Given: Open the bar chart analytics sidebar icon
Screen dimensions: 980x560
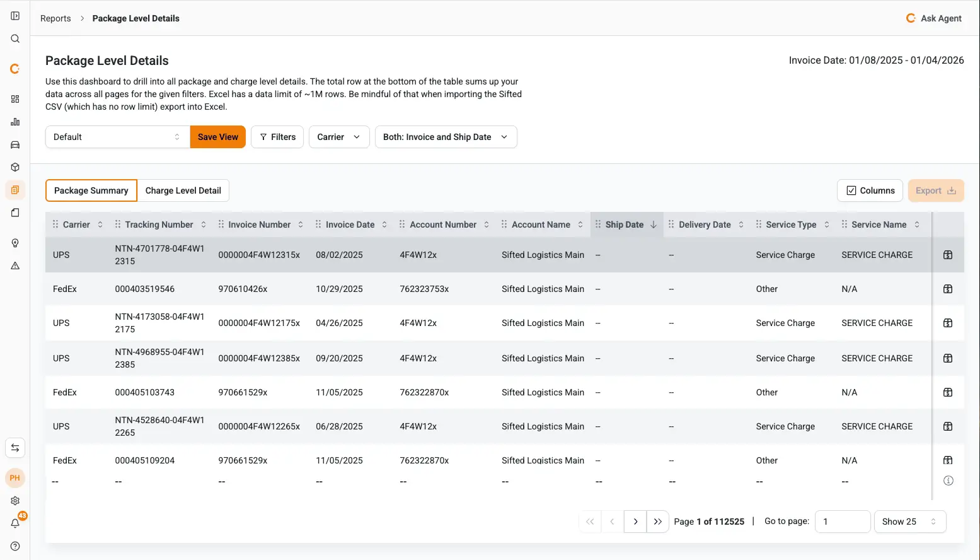Looking at the screenshot, I should click(x=15, y=122).
